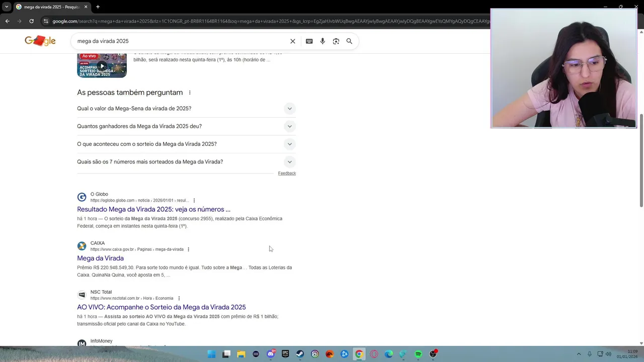Switch to Chrome in the taskbar
This screenshot has height=362, width=644.
coord(359,354)
